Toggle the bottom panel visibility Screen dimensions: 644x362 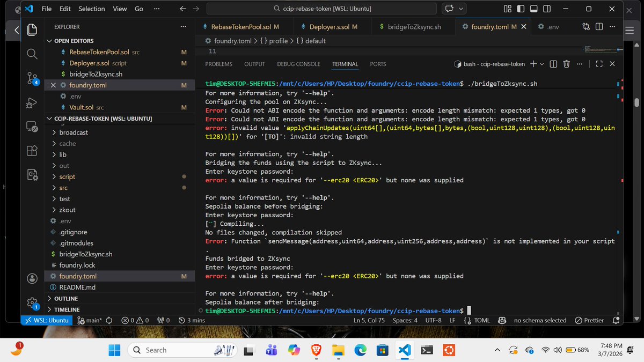click(533, 9)
